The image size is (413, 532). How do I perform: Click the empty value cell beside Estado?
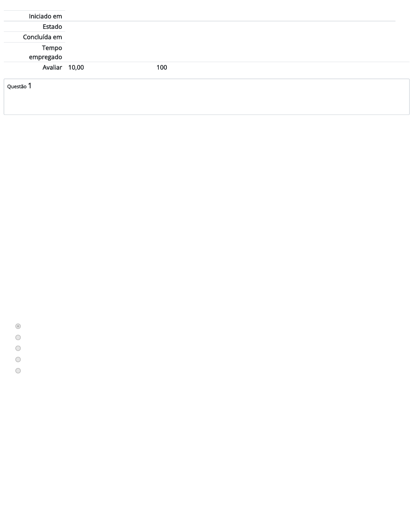coord(230,26)
